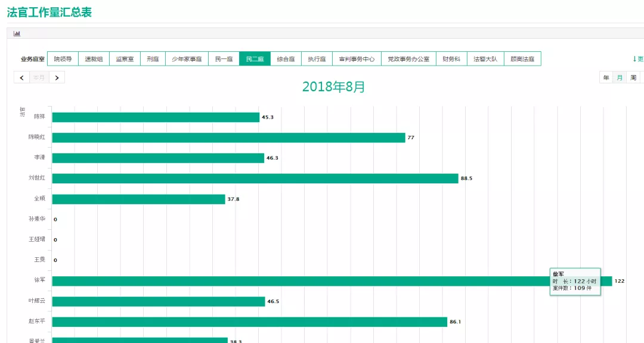Click the 王美 axis label

click(39, 260)
